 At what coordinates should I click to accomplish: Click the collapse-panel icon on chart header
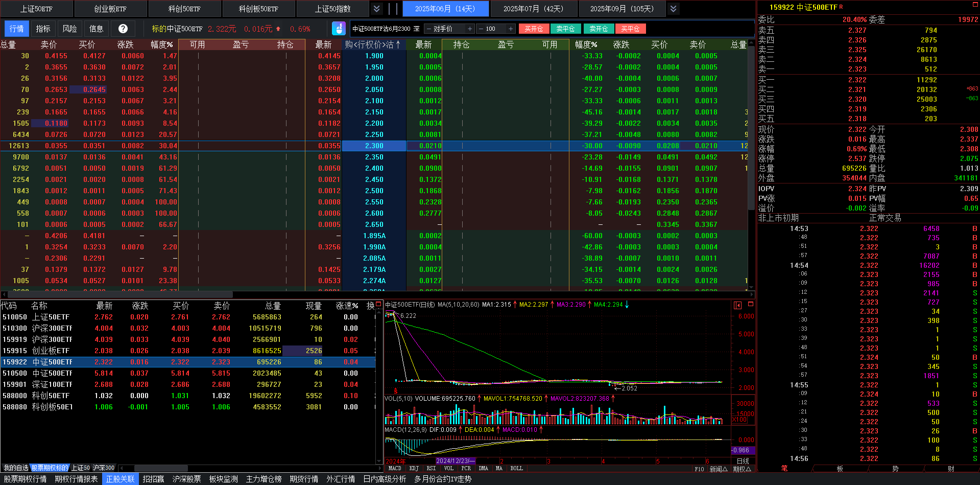click(737, 305)
